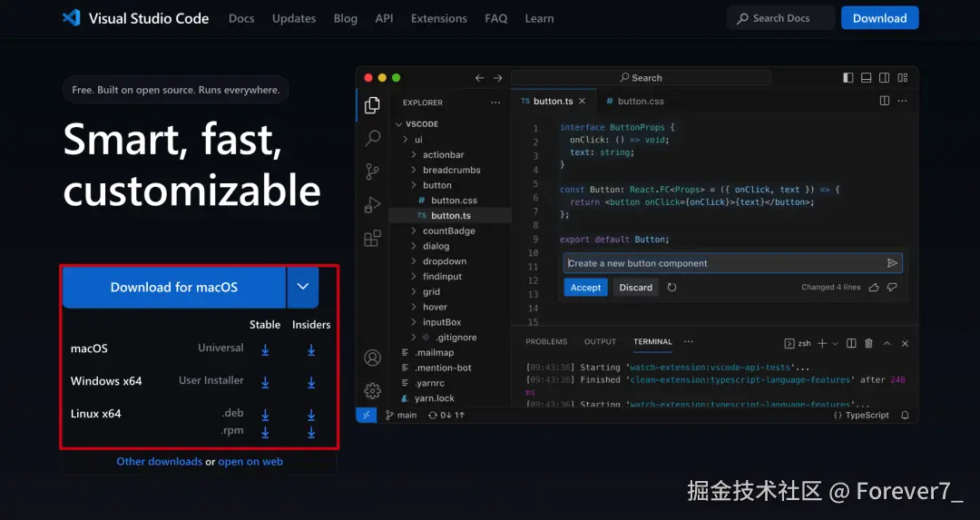
Task: Click Download button in page header
Action: 879,18
